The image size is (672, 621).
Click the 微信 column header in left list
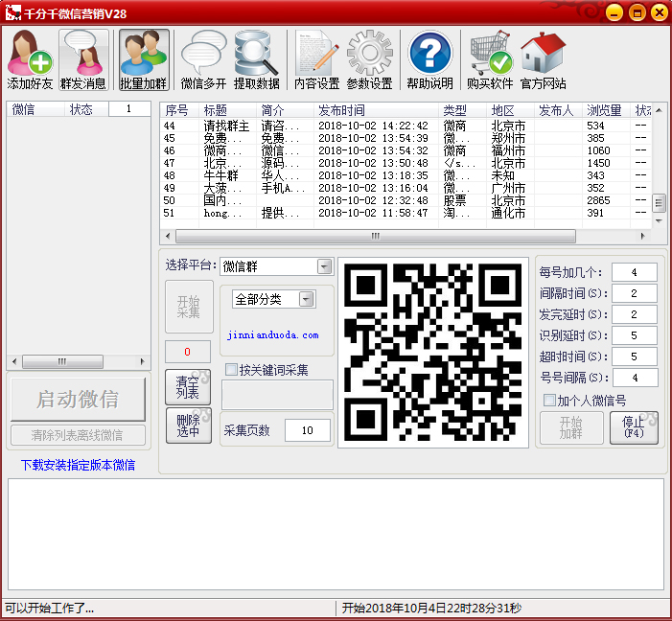tap(36, 109)
